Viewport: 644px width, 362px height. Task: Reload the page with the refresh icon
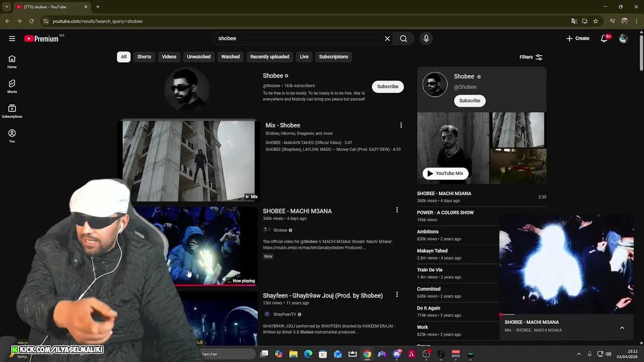tap(31, 21)
